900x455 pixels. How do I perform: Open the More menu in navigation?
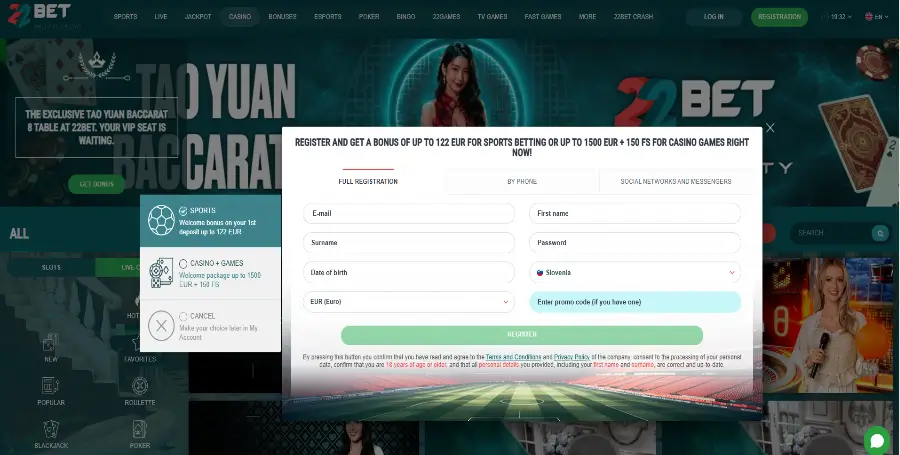[587, 17]
